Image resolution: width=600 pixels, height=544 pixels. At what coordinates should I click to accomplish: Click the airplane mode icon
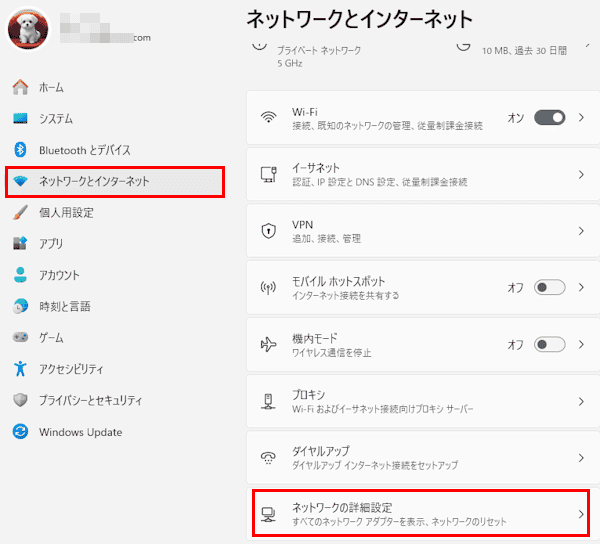[268, 344]
